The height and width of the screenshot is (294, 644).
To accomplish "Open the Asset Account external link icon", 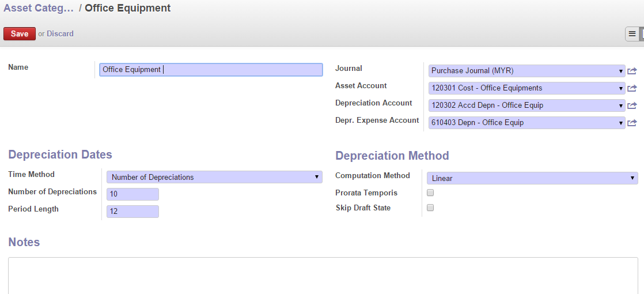I will coord(632,88).
